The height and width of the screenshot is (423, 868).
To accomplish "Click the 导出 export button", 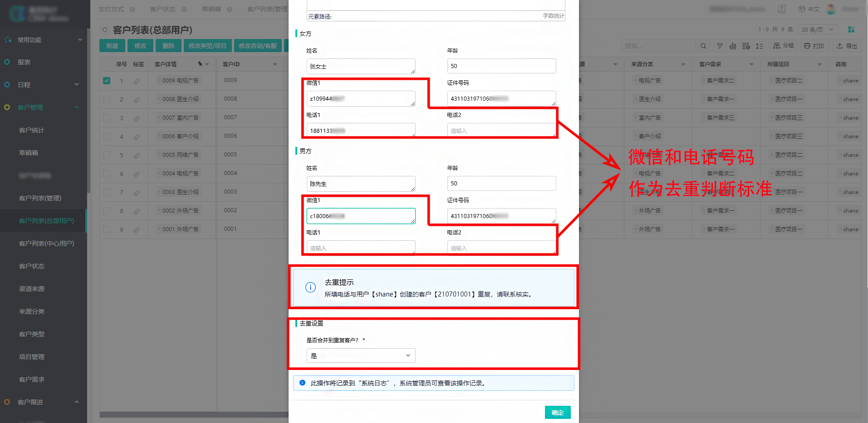I will 847,46.
